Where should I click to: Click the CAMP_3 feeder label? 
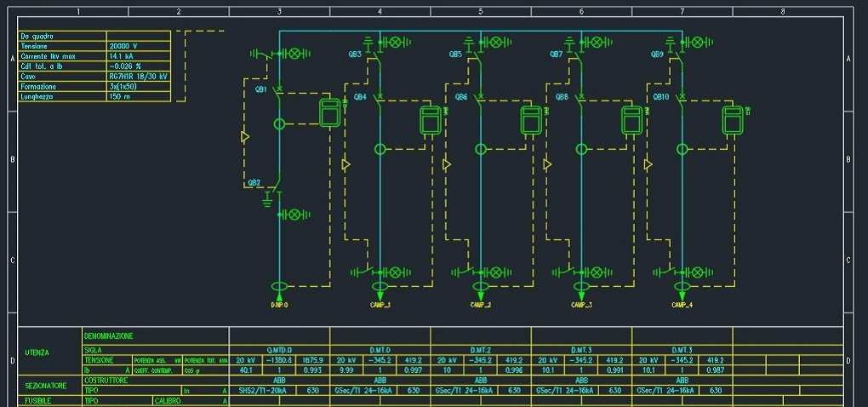(x=582, y=305)
